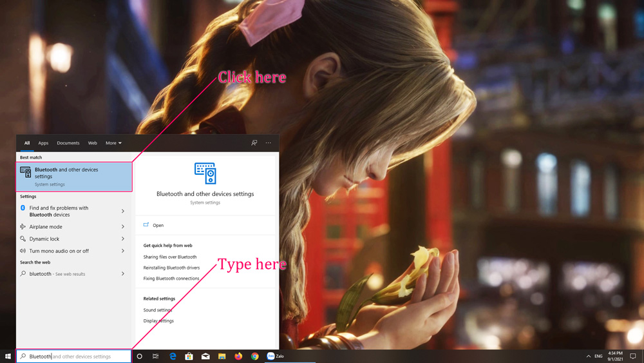Open Microsoft Store from taskbar
Viewport: 644px width, 363px height.
click(189, 357)
